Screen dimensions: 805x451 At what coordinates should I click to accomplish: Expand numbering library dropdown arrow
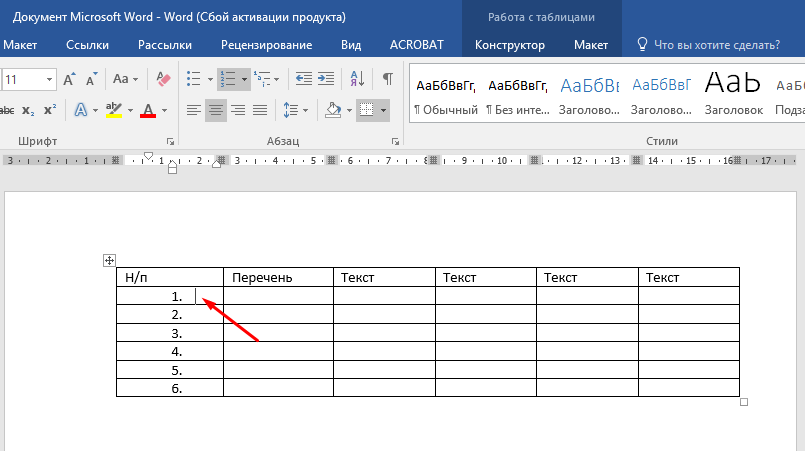(x=244, y=80)
